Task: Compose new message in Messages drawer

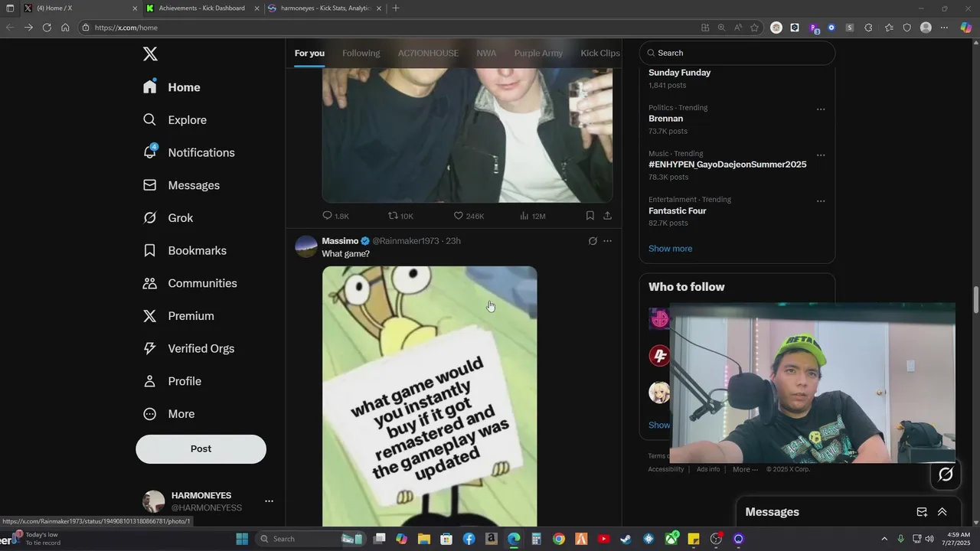Action: [x=922, y=512]
